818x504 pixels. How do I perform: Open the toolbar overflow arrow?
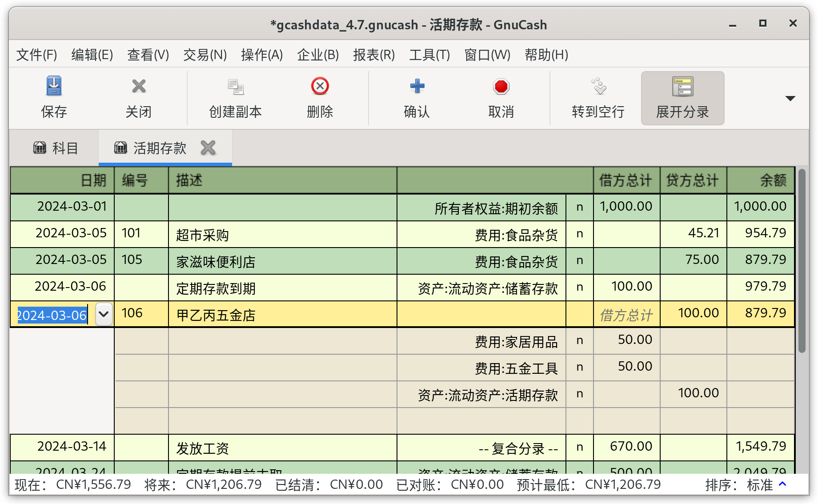click(x=790, y=98)
